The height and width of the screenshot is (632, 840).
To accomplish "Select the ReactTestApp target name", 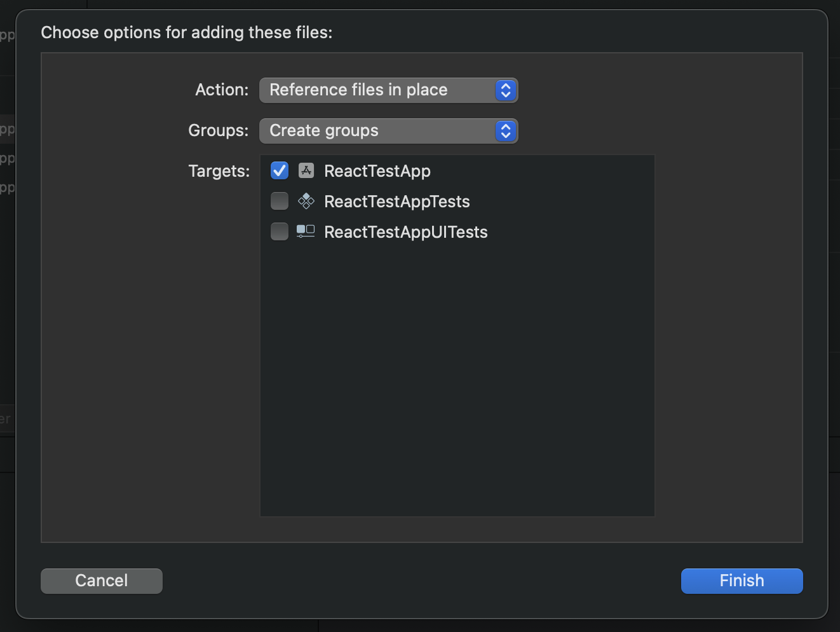I will click(x=377, y=171).
